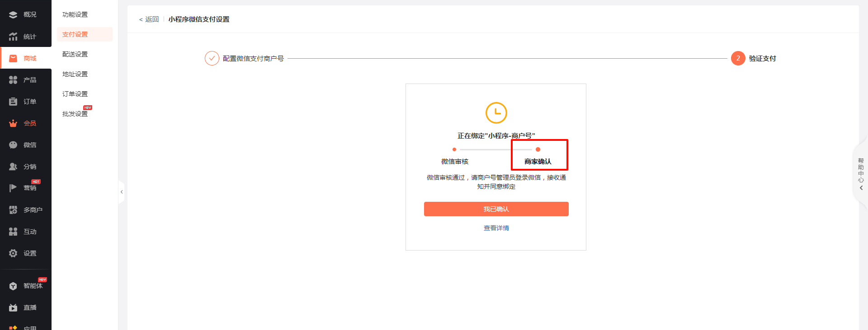868x330 pixels.
Task: Open the 多商户 multi-merchant icon
Action: tap(13, 210)
